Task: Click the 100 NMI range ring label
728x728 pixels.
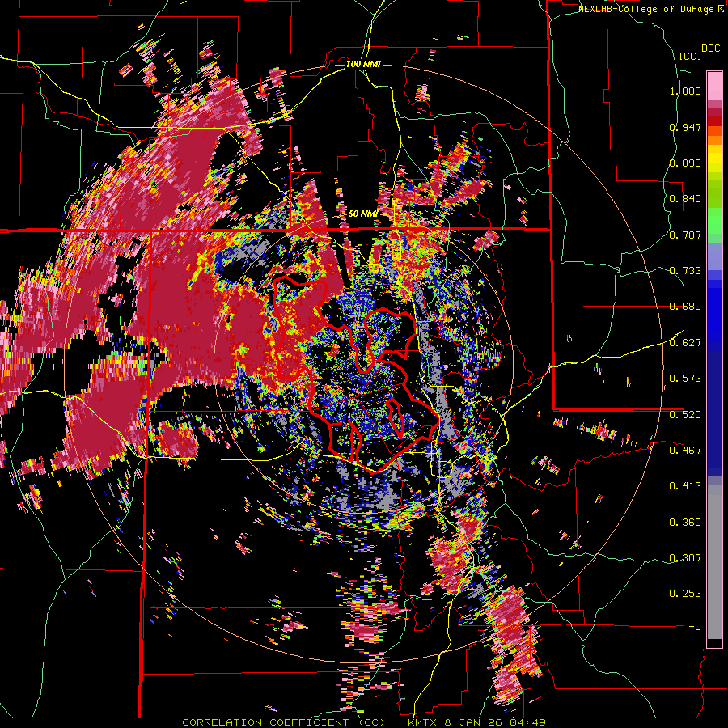Action: pyautogui.click(x=363, y=64)
